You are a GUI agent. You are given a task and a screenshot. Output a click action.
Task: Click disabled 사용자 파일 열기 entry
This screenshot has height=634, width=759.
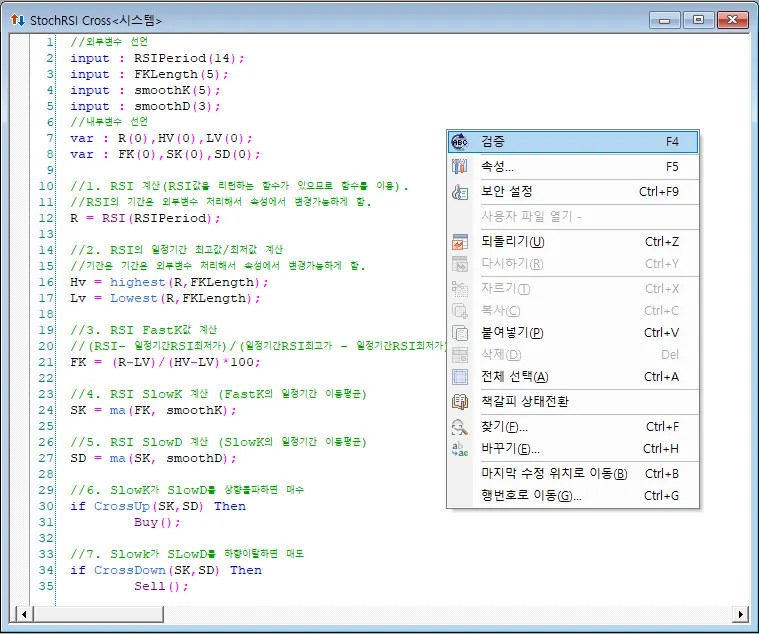coord(573,216)
